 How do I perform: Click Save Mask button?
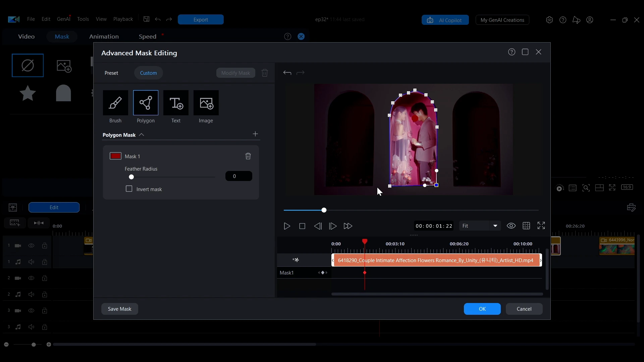pos(120,309)
